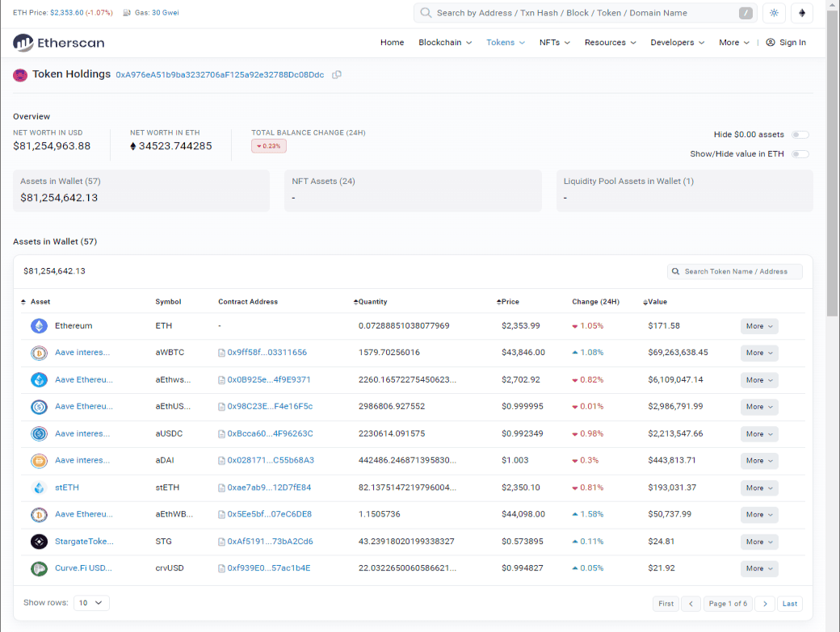The image size is (840, 632).
Task: Open the Blockchain dropdown menu
Action: [445, 42]
